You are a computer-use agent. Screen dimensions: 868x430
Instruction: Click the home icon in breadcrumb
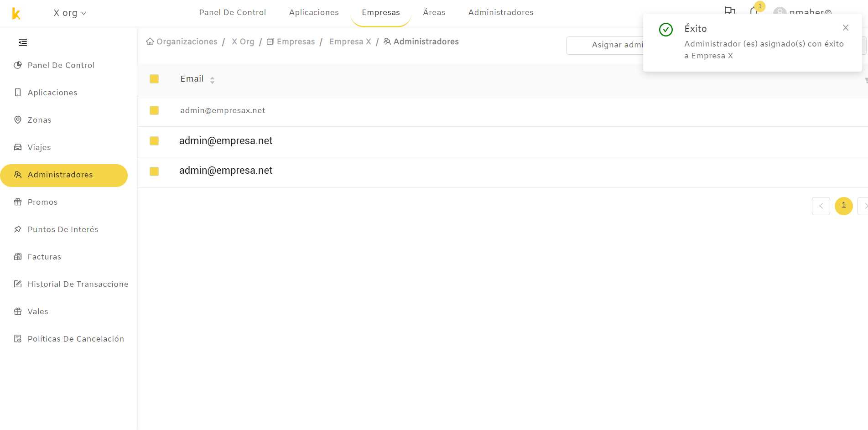(x=150, y=41)
